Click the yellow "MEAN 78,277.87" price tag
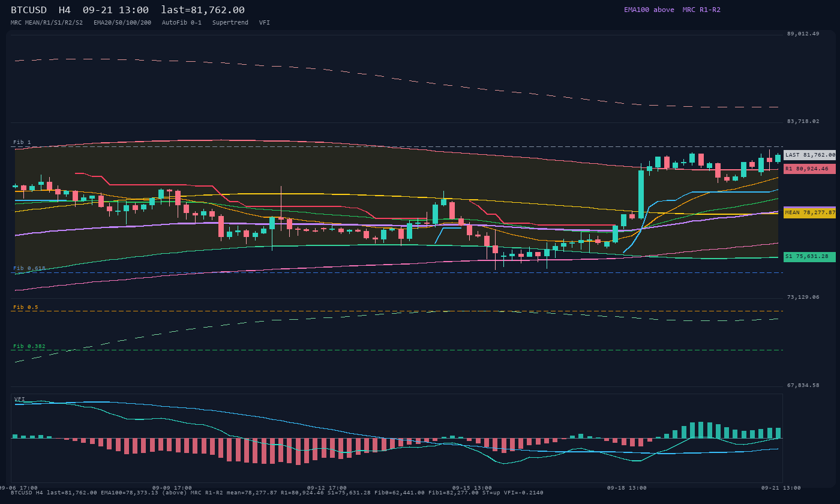 (809, 212)
